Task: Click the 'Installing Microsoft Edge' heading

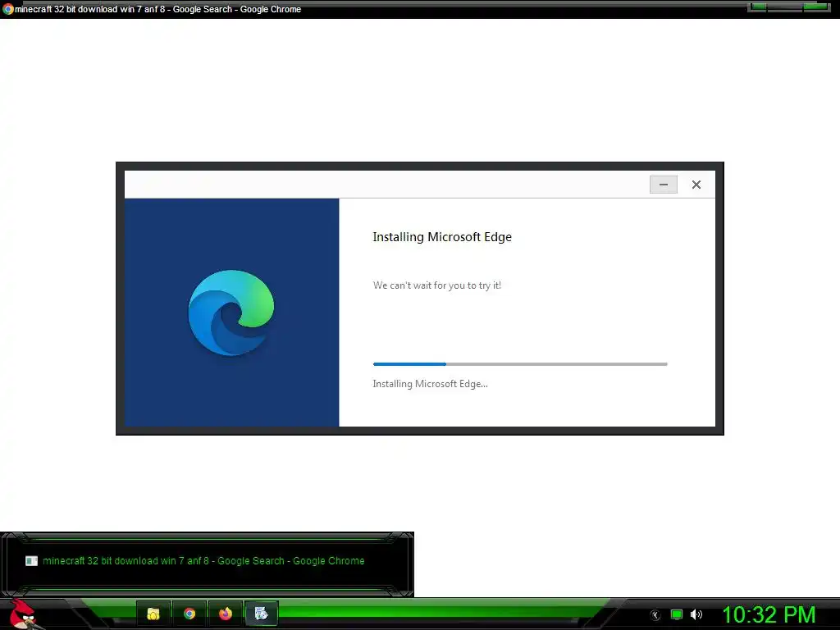Action: point(442,237)
